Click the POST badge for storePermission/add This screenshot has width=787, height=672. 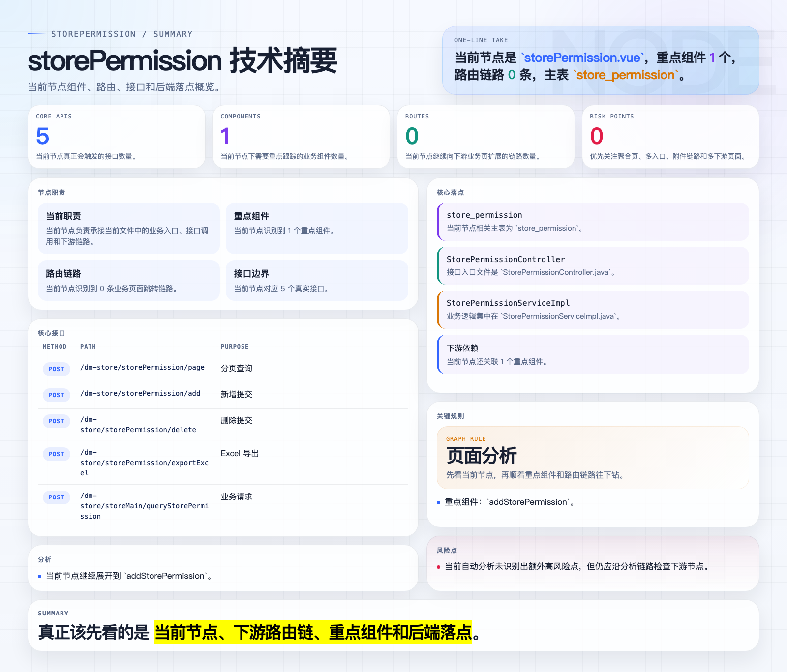coord(57,395)
